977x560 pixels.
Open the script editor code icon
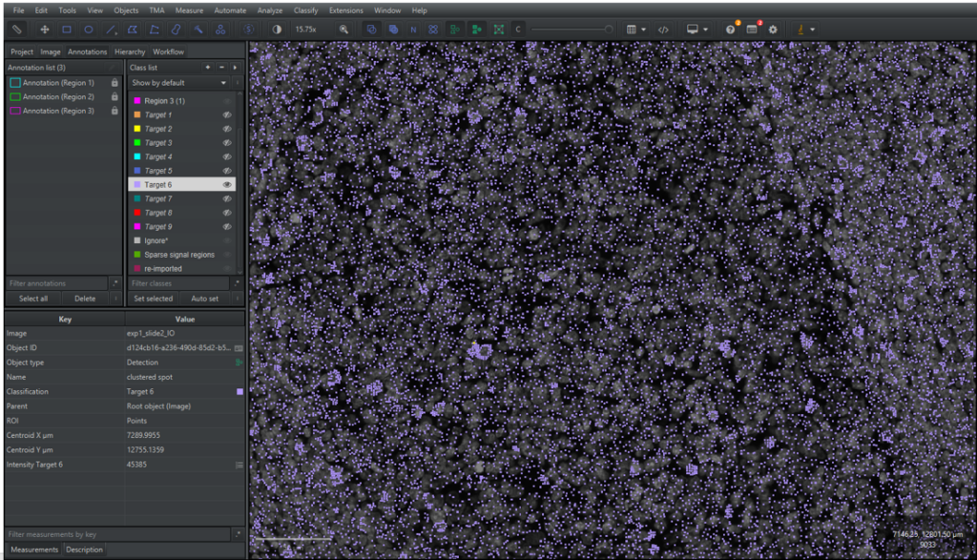click(663, 30)
